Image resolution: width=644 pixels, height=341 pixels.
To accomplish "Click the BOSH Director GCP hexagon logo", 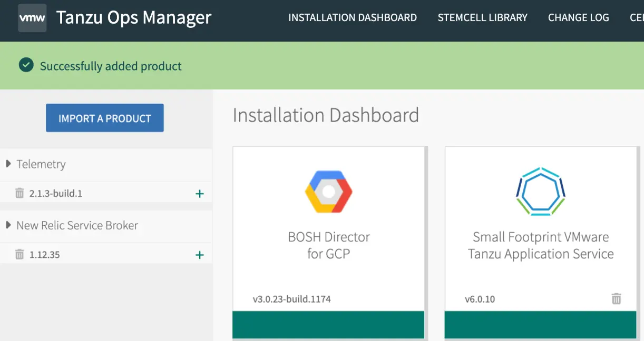I will coord(328,192).
